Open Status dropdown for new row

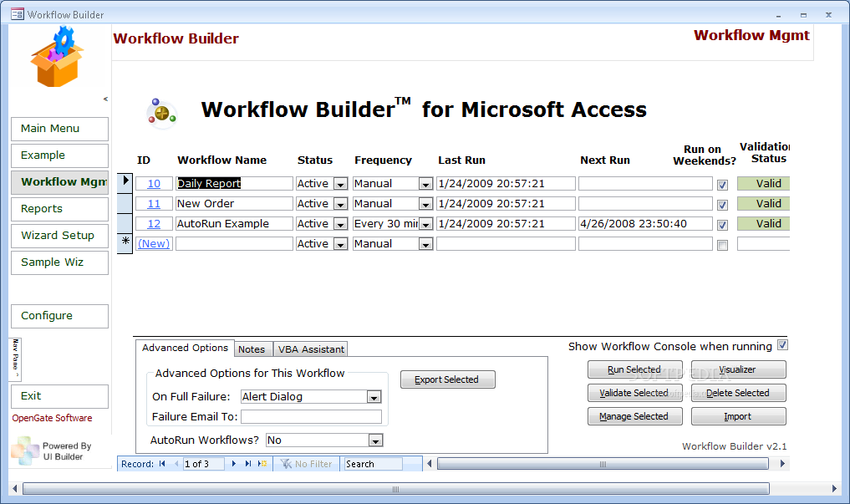(340, 244)
